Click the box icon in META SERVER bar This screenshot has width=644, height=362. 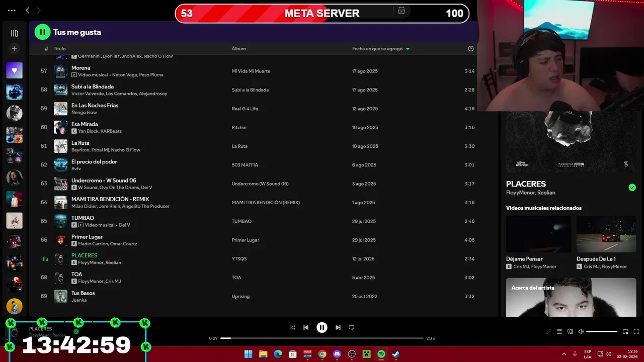401,11
